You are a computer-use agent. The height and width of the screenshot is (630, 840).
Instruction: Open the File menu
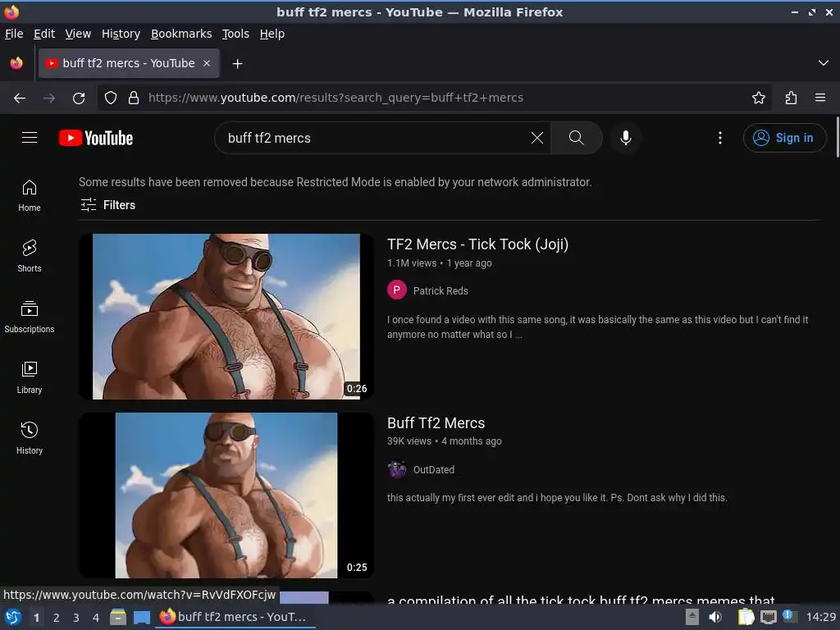(14, 34)
